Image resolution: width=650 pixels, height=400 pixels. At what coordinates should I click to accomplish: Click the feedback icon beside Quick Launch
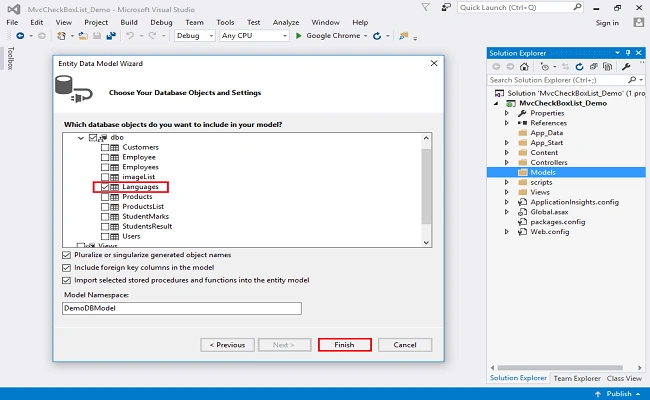446,7
